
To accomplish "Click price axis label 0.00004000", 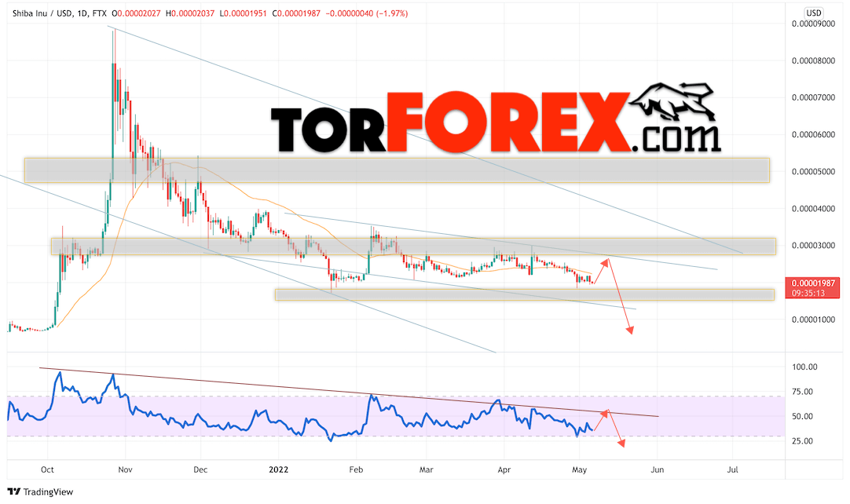I will (813, 209).
